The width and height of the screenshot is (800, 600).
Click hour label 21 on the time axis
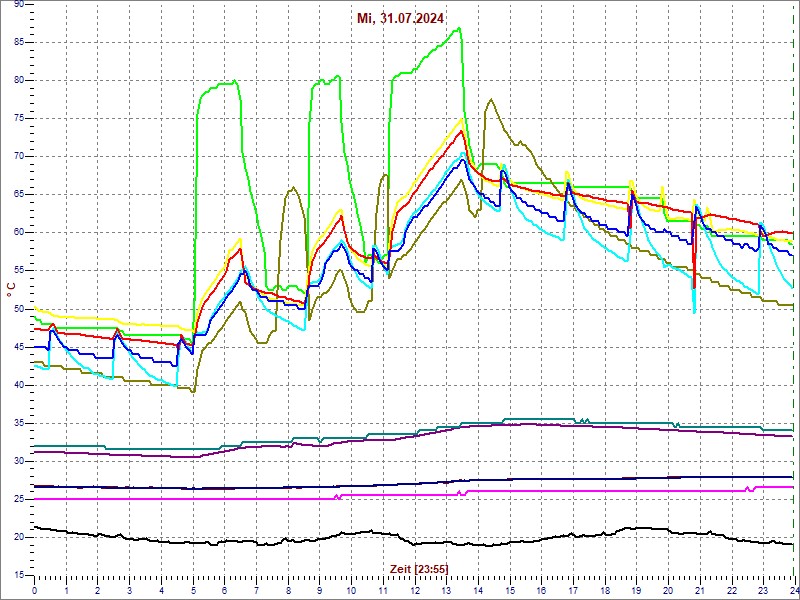[700, 589]
